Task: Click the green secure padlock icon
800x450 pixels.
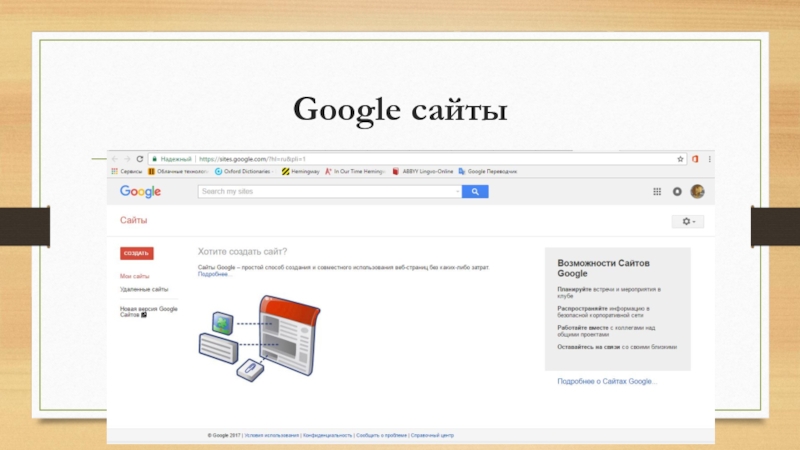Action: 155,159
